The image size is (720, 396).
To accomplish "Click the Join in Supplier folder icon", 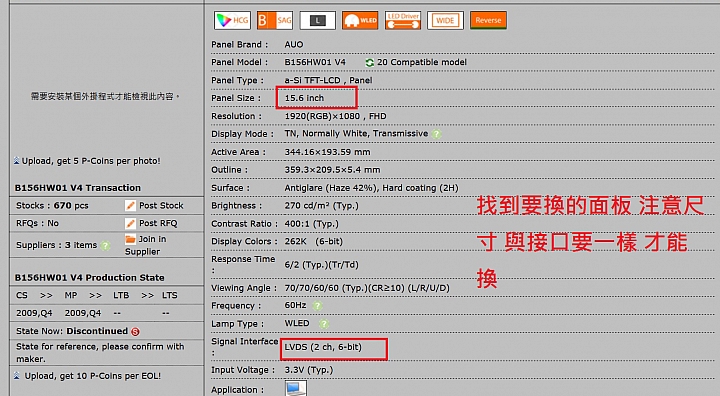I will tap(130, 239).
